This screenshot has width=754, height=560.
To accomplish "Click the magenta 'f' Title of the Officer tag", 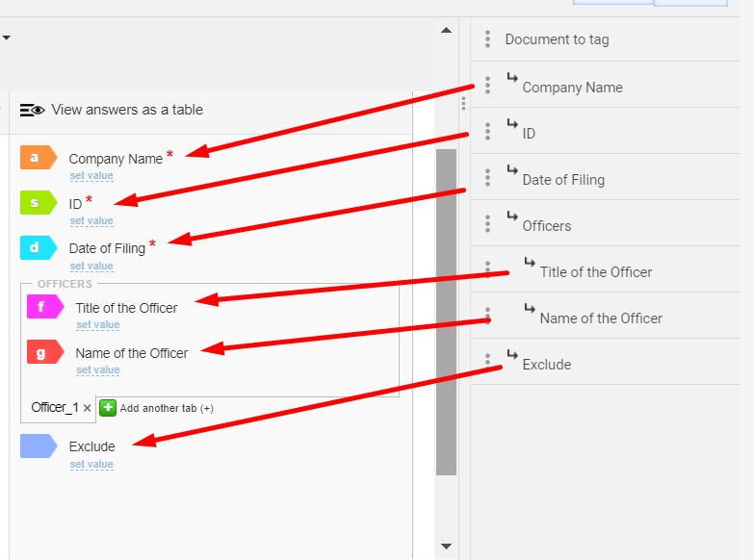I will pos(45,307).
